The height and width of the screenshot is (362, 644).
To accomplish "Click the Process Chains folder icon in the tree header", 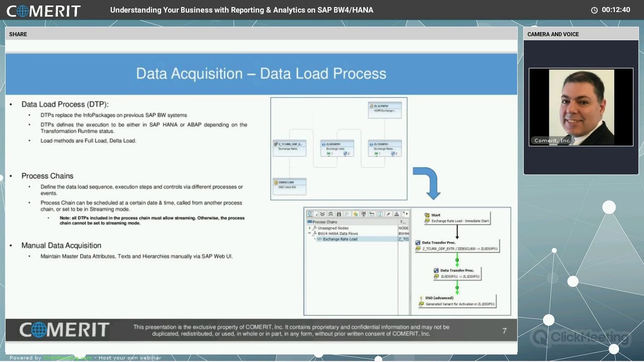I will [310, 222].
